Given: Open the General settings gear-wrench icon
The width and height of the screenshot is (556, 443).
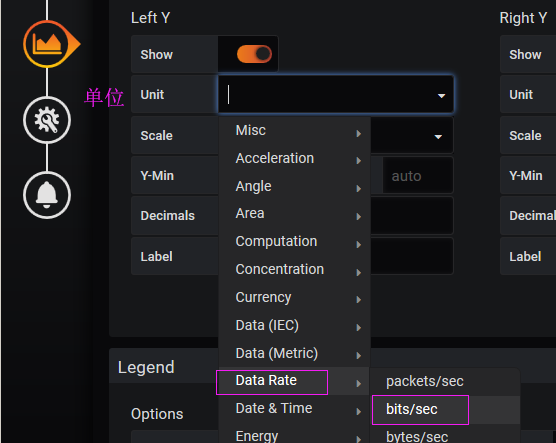Looking at the screenshot, I should [47, 120].
